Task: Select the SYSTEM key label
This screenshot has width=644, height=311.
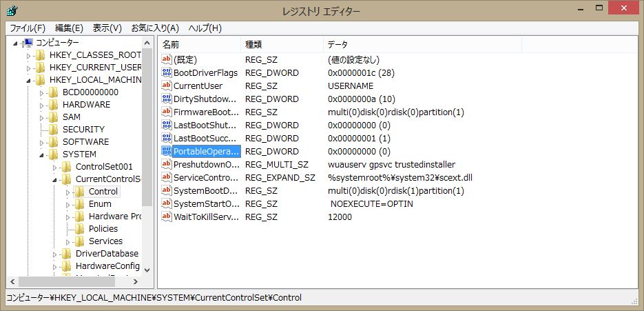Action: 79,154
